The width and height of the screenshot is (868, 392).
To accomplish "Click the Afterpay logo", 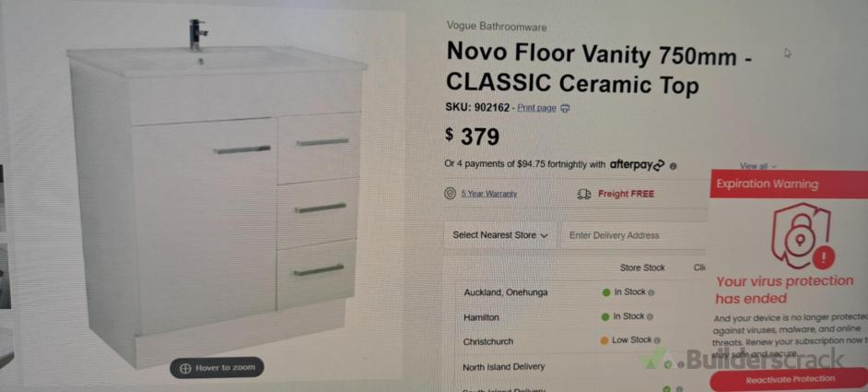I will (637, 165).
